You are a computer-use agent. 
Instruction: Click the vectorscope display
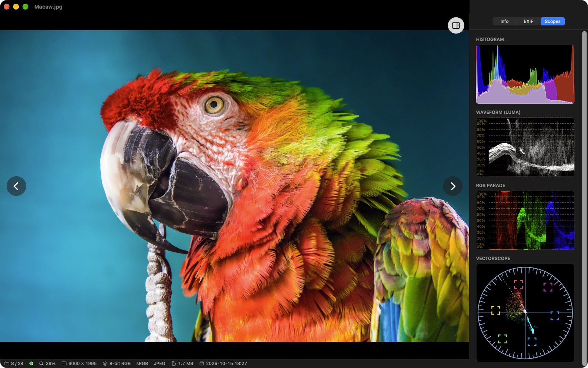coord(525,313)
